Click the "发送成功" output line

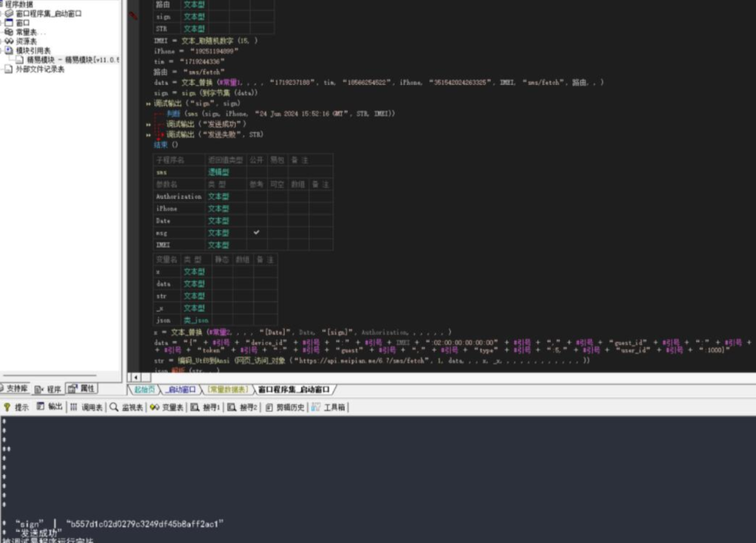pyautogui.click(x=38, y=533)
